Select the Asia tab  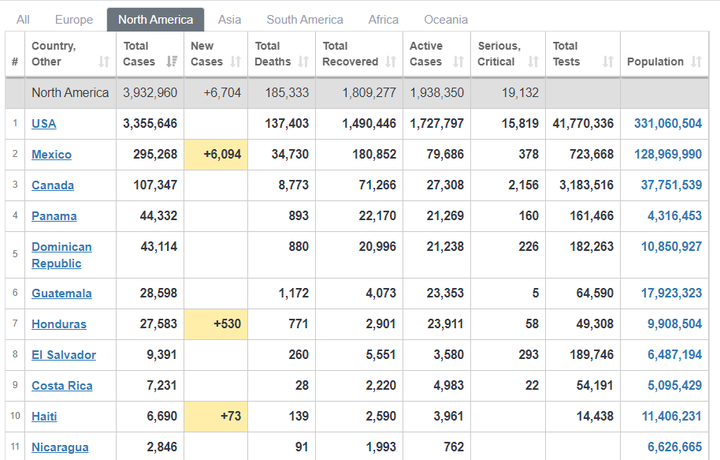[x=229, y=20]
